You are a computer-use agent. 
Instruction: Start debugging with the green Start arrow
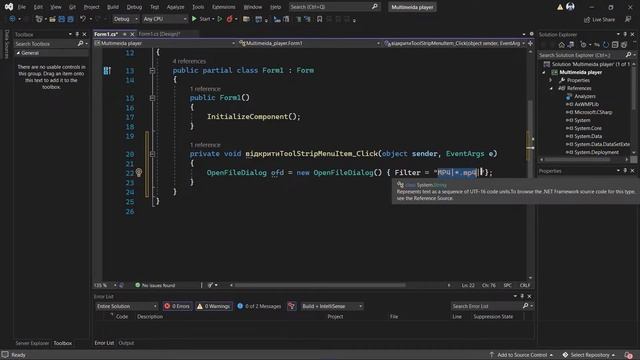194,19
